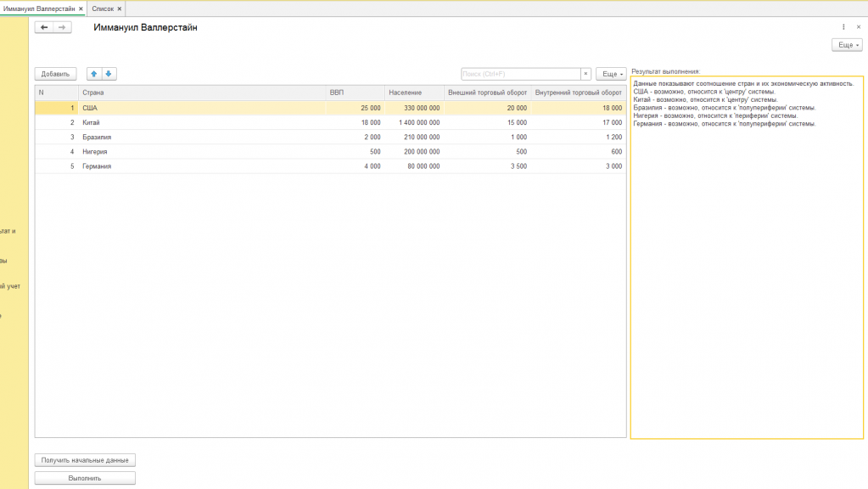Sort by the Население column header
This screenshot has height=489, width=868.
click(414, 93)
